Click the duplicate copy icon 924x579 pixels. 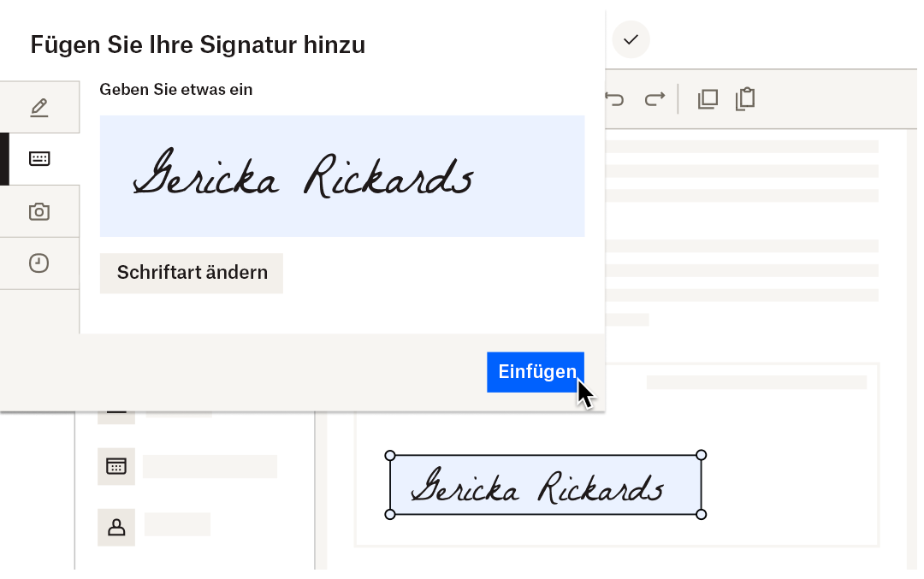pyautogui.click(x=708, y=99)
